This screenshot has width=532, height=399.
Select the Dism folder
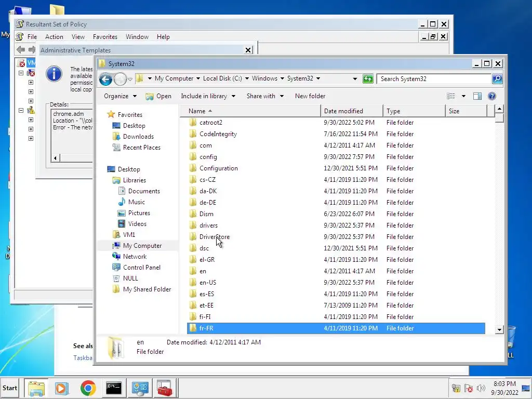206,214
